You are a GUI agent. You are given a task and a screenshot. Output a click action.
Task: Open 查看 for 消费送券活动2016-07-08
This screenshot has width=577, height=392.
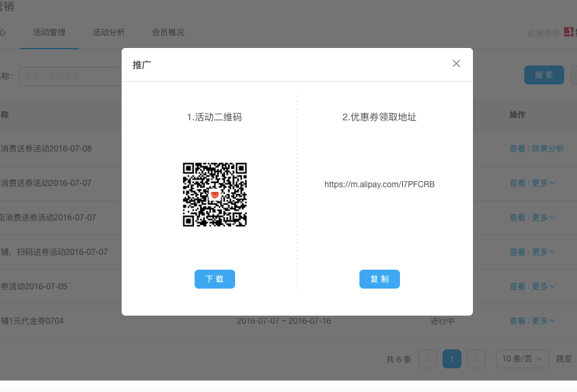click(517, 149)
